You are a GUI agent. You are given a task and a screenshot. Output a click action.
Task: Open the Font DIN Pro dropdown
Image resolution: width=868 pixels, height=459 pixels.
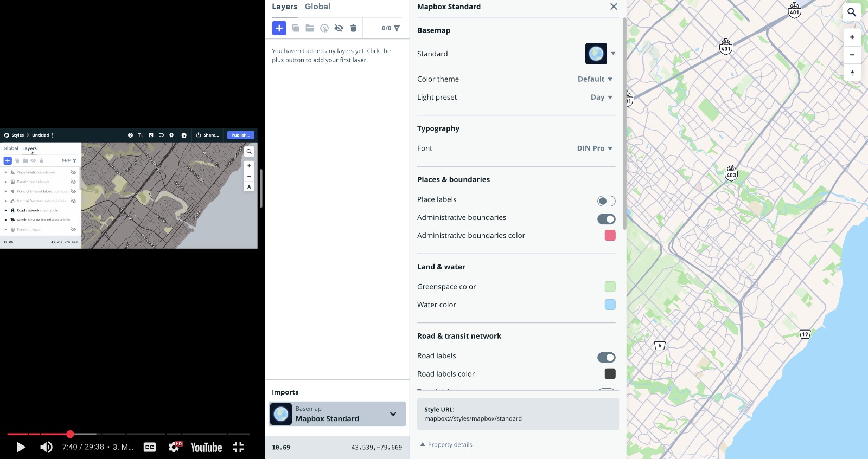coord(595,148)
